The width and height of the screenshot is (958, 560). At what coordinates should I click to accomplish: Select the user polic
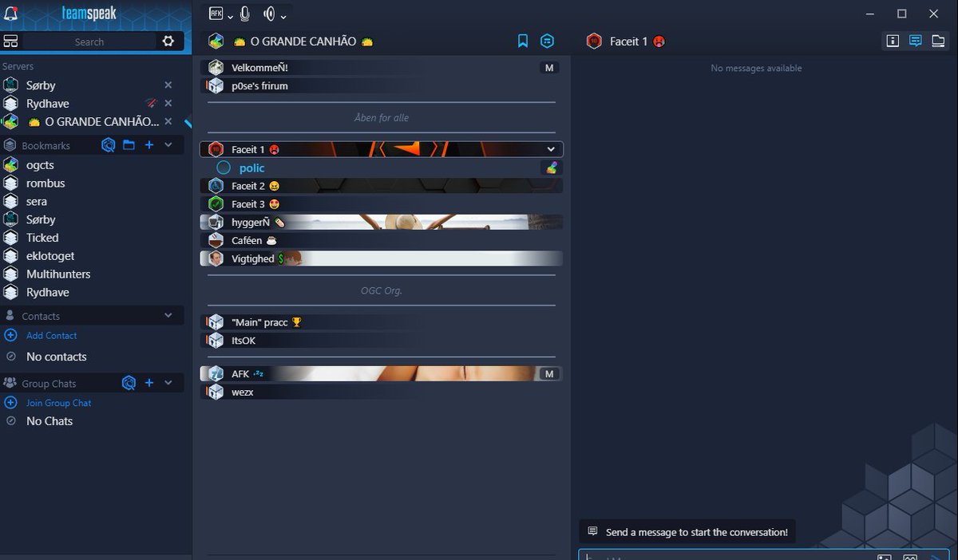pos(251,168)
